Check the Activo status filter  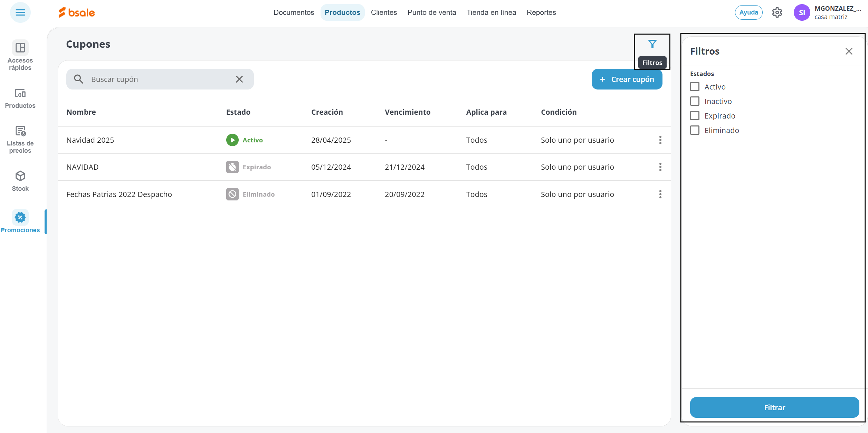695,87
